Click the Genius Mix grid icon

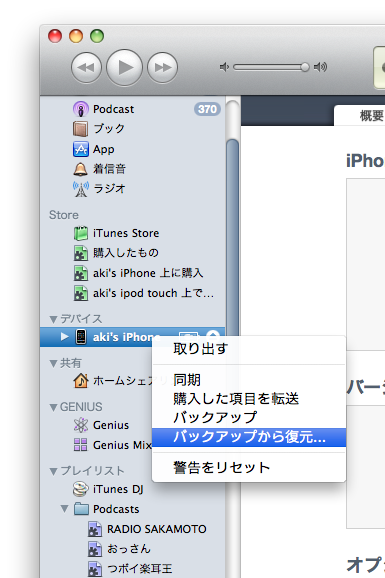click(x=81, y=445)
